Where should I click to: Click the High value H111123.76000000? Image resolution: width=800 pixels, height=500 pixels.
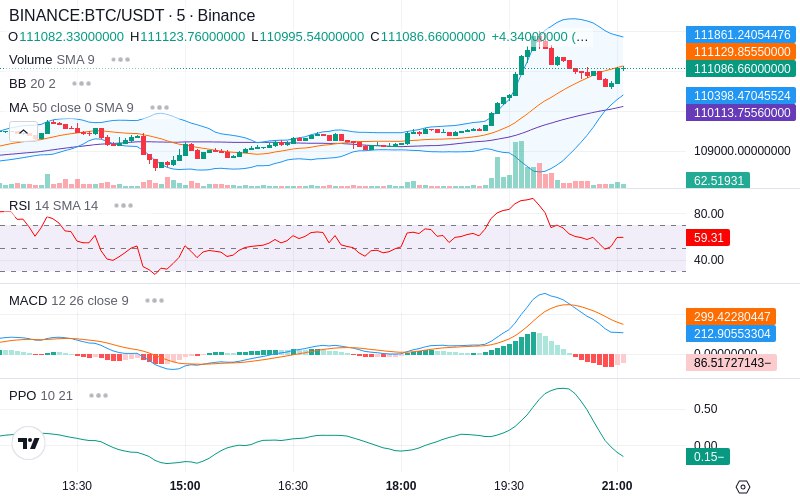(x=187, y=37)
